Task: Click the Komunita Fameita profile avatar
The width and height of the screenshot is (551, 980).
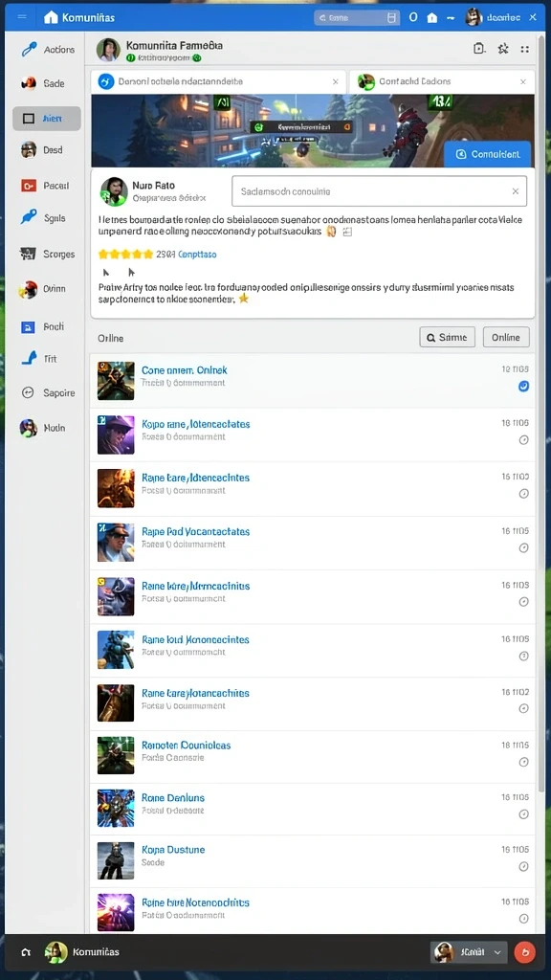Action: click(x=108, y=50)
